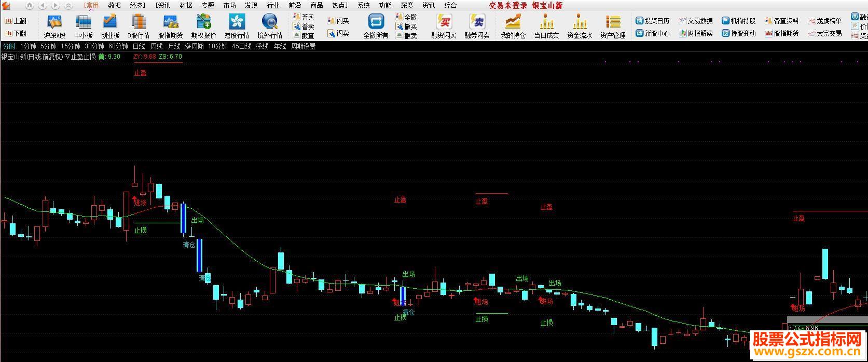Open 多周期 multi-period view

click(x=195, y=46)
